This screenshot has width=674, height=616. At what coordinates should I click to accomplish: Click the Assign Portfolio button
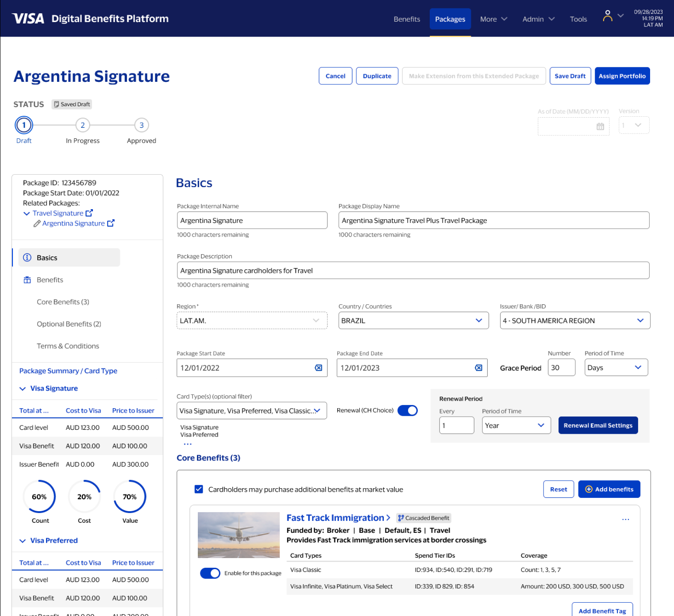tap(622, 76)
